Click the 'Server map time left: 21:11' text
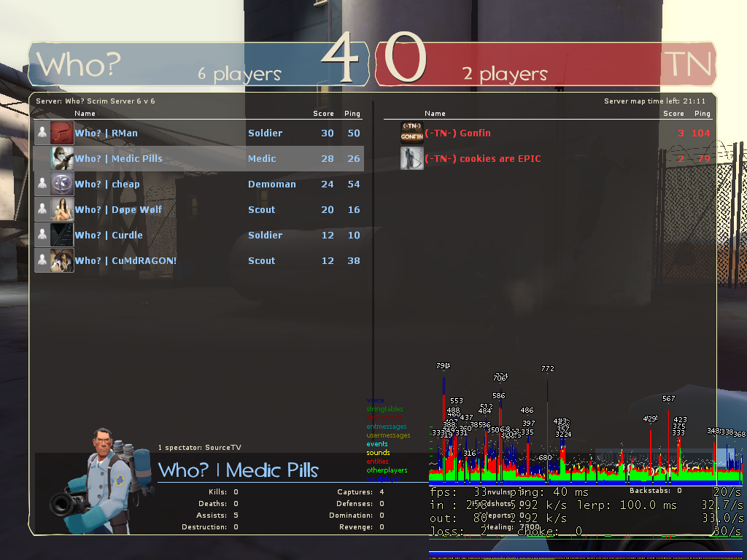 [654, 101]
